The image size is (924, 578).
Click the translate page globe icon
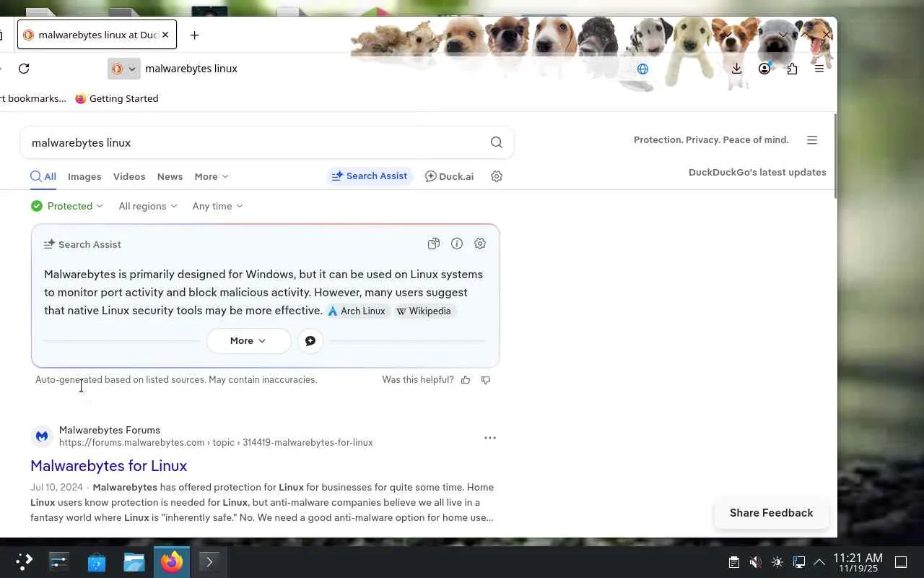642,69
